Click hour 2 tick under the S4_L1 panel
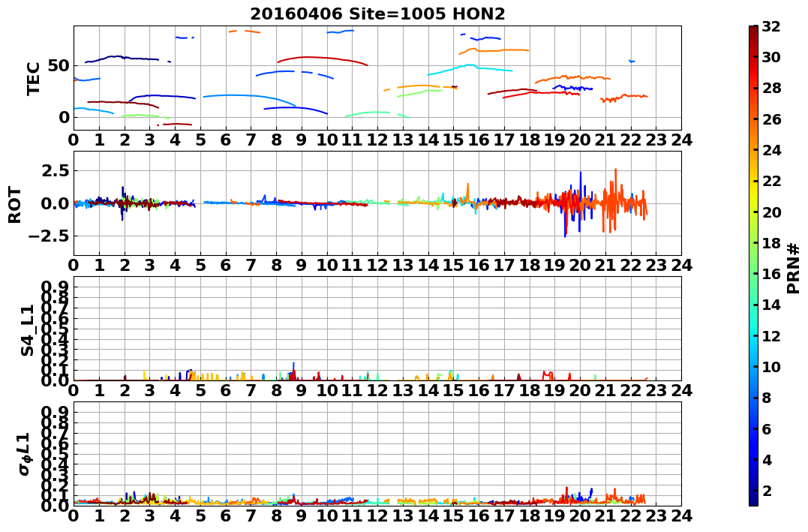Viewport: 808px width, 532px height. [125, 390]
